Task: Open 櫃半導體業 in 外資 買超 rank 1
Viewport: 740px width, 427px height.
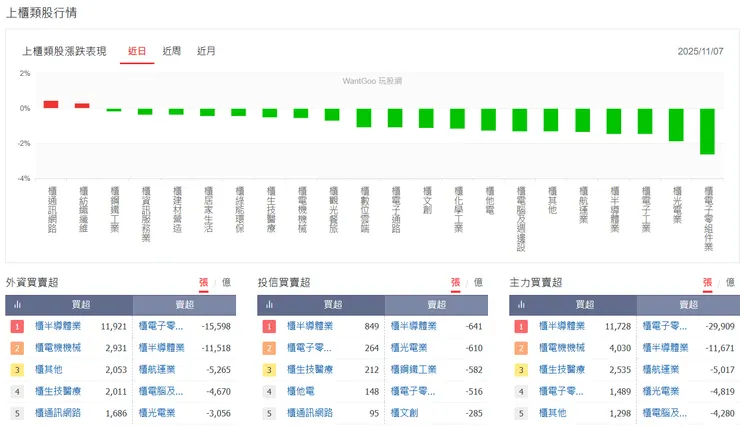Action: [58, 326]
